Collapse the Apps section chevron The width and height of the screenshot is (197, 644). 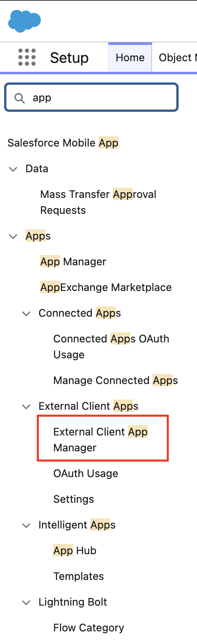click(x=13, y=236)
